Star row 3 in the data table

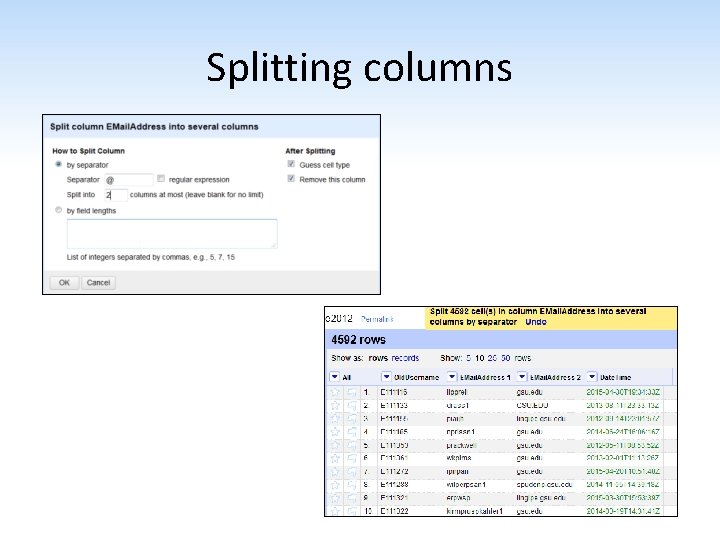[x=335, y=419]
